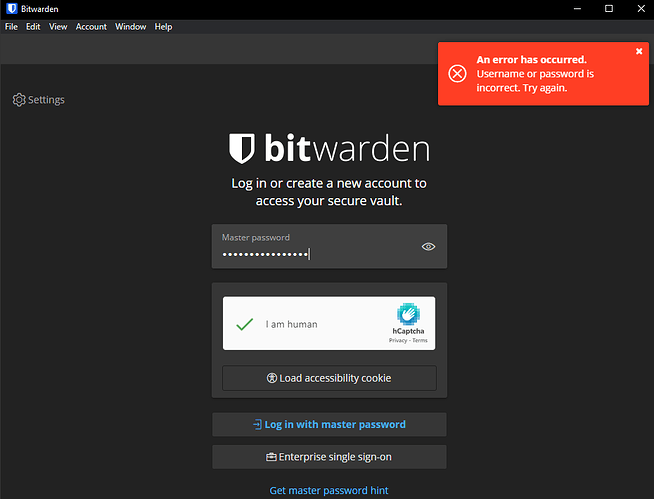The image size is (654, 499).
Task: Open the Account menu
Action: coord(91,27)
